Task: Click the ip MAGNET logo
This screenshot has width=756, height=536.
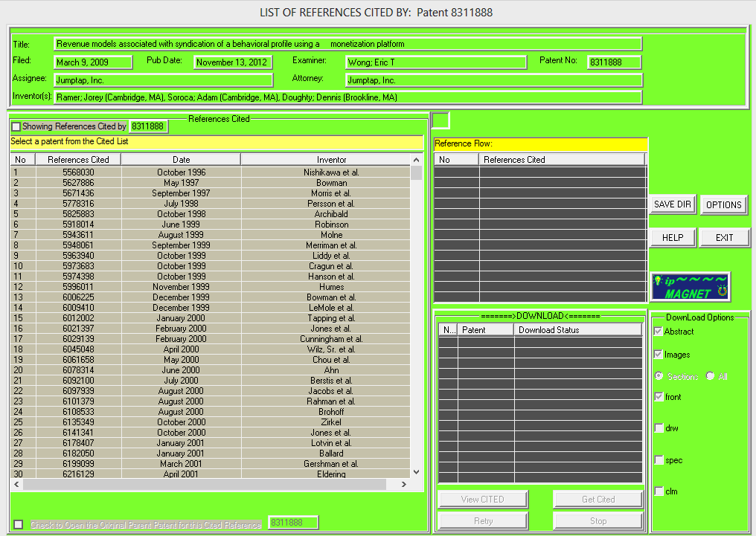Action: [x=691, y=287]
